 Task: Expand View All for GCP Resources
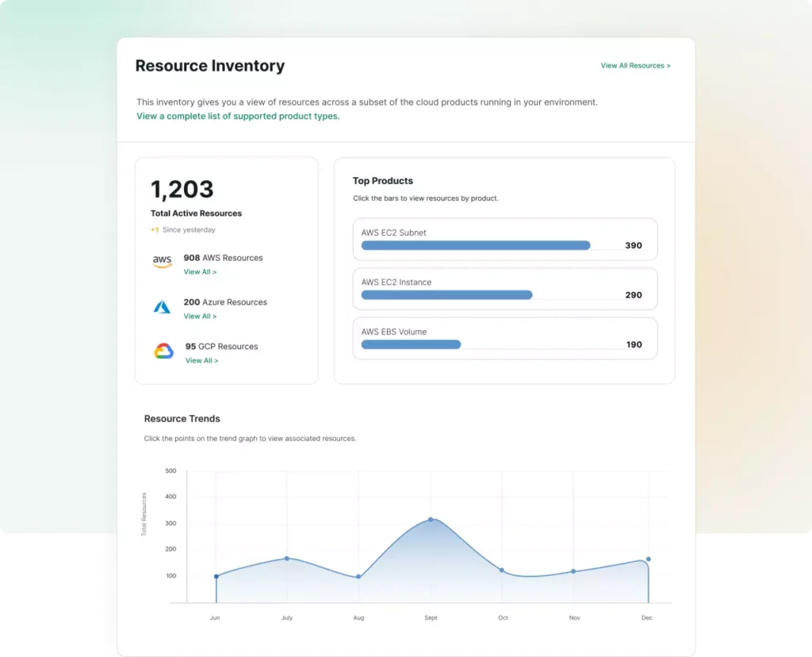pyautogui.click(x=200, y=360)
